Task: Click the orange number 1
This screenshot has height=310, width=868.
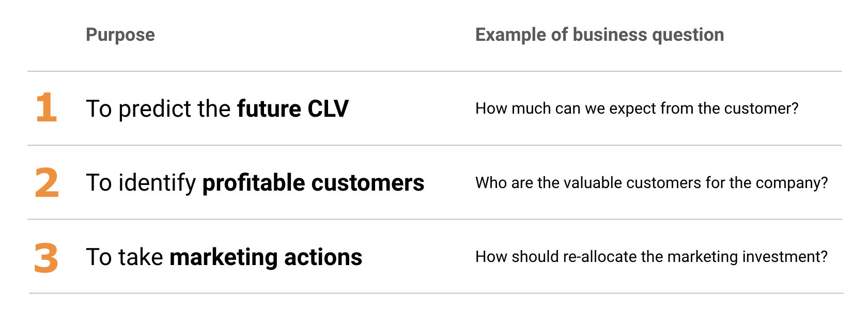Action: coord(47,107)
